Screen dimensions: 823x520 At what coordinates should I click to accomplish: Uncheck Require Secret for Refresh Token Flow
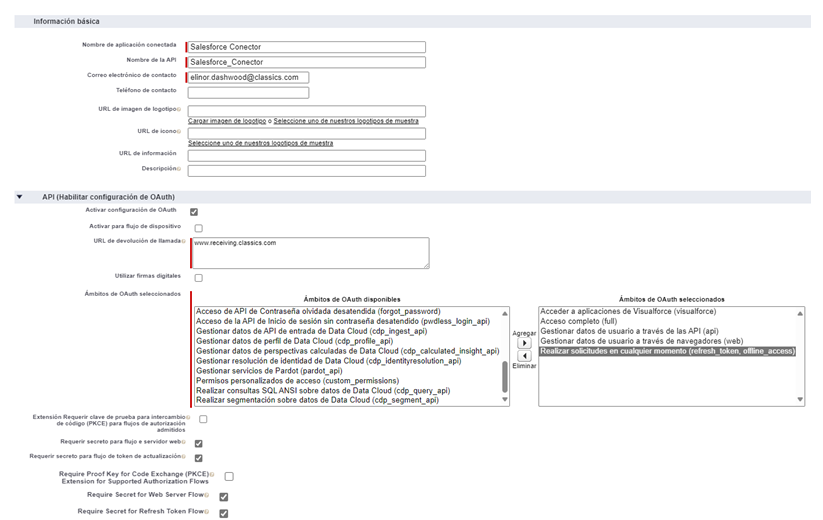[x=224, y=513]
